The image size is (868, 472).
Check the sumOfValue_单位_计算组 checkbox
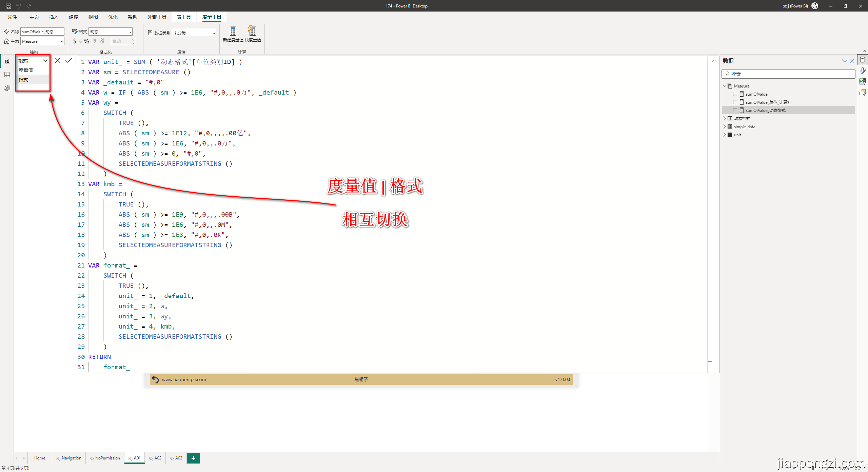[x=735, y=102]
